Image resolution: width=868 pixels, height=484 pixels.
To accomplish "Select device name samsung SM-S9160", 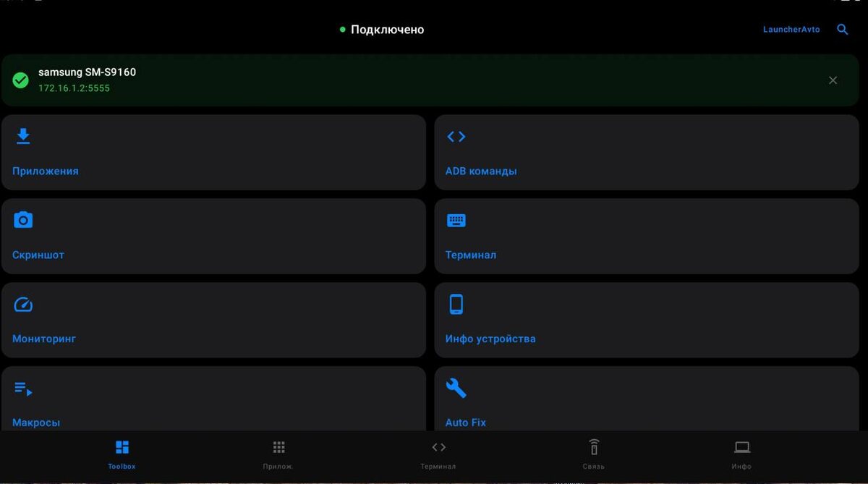I will 87,72.
